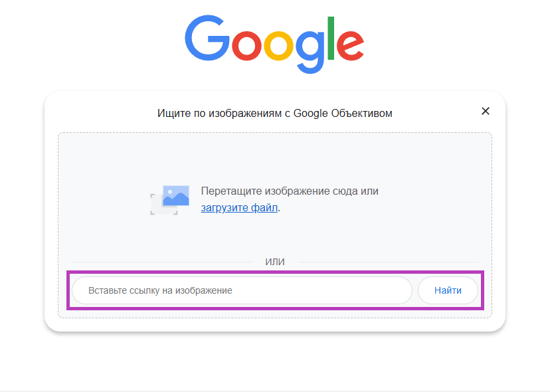Click the "Перетащите изображение сюда или" text
The width and height of the screenshot is (550, 392).
coord(290,191)
